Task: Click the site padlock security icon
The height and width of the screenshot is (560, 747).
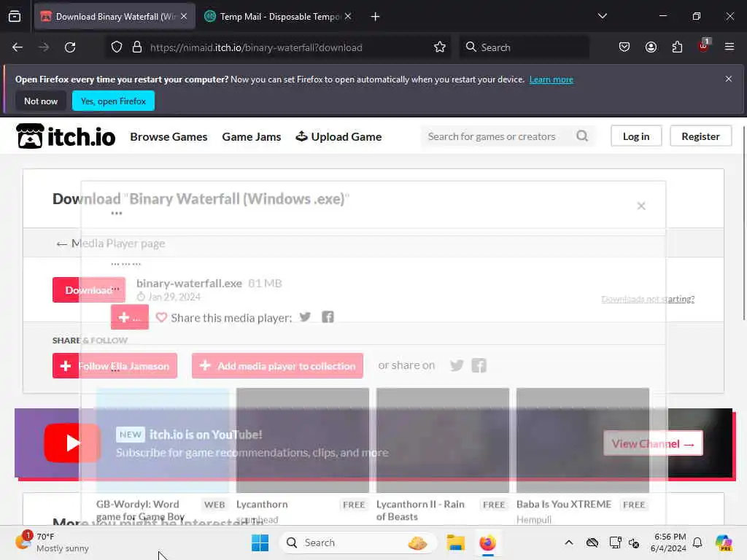Action: point(137,47)
